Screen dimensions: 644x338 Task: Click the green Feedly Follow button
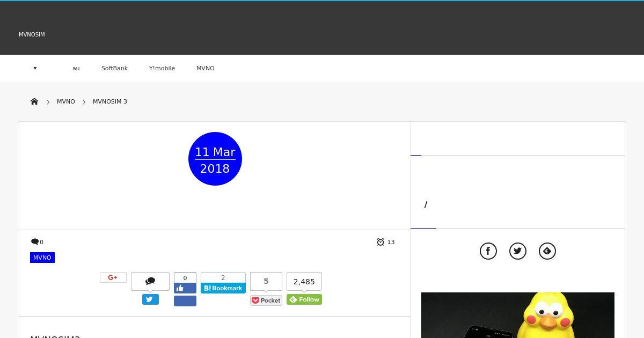click(304, 299)
